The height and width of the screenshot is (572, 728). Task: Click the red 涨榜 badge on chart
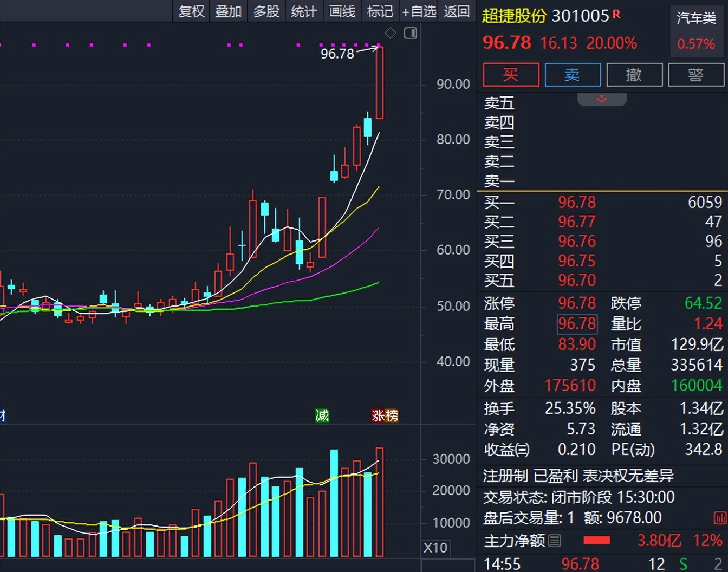coord(385,415)
